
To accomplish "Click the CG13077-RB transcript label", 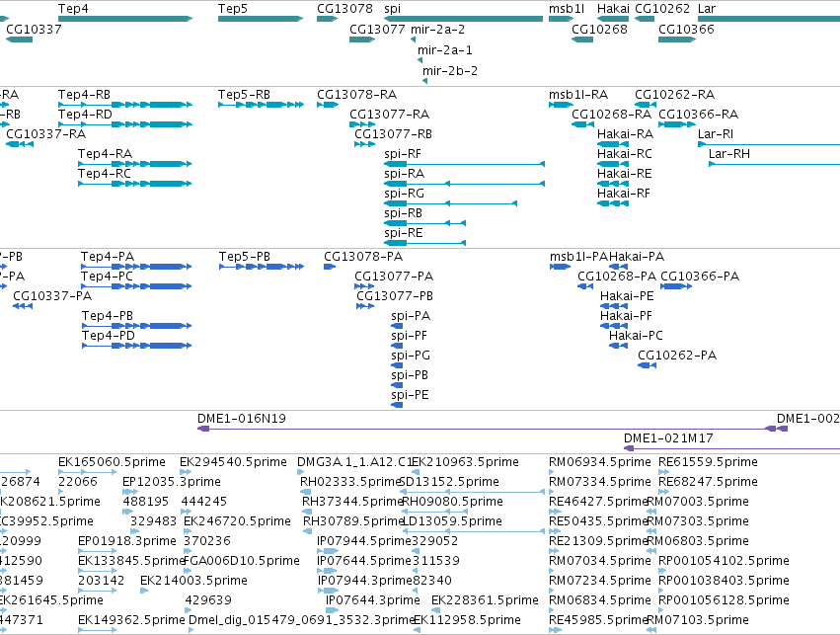I will pyautogui.click(x=393, y=134).
